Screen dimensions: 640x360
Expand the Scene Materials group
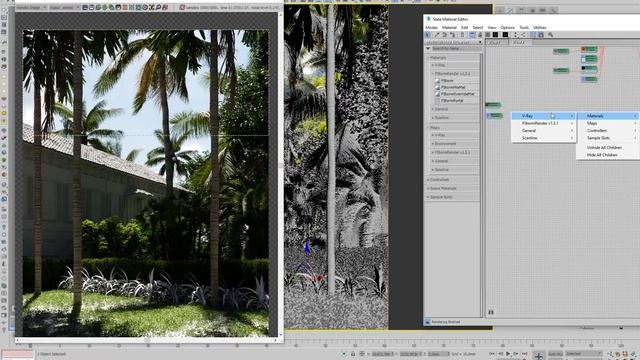tap(452, 189)
